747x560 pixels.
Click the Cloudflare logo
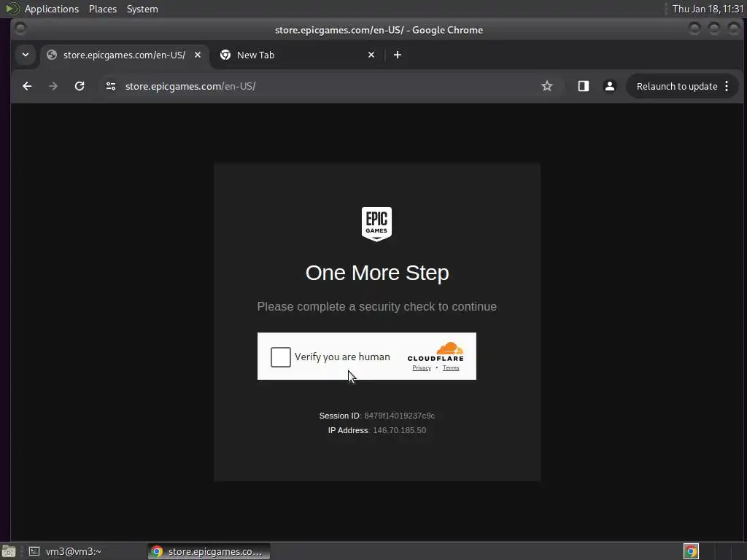tap(436, 352)
